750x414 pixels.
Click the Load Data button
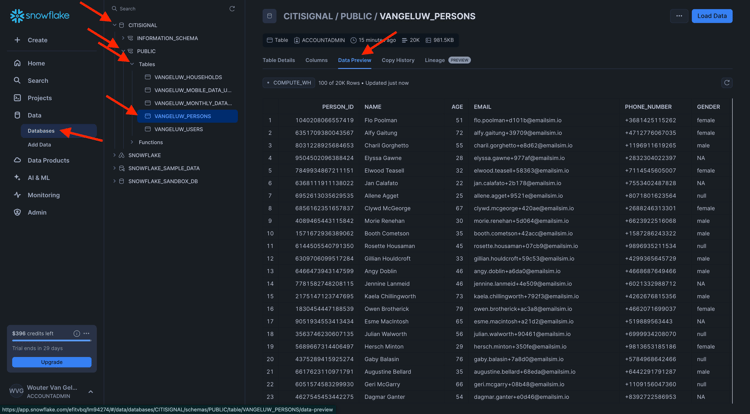712,16
